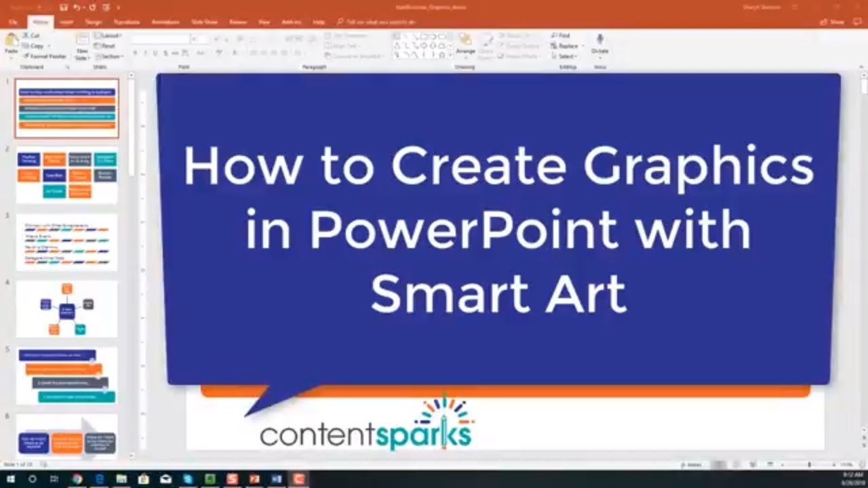Switch to the Slide Show ribbon tab
This screenshot has height=488, width=868.
pos(204,22)
